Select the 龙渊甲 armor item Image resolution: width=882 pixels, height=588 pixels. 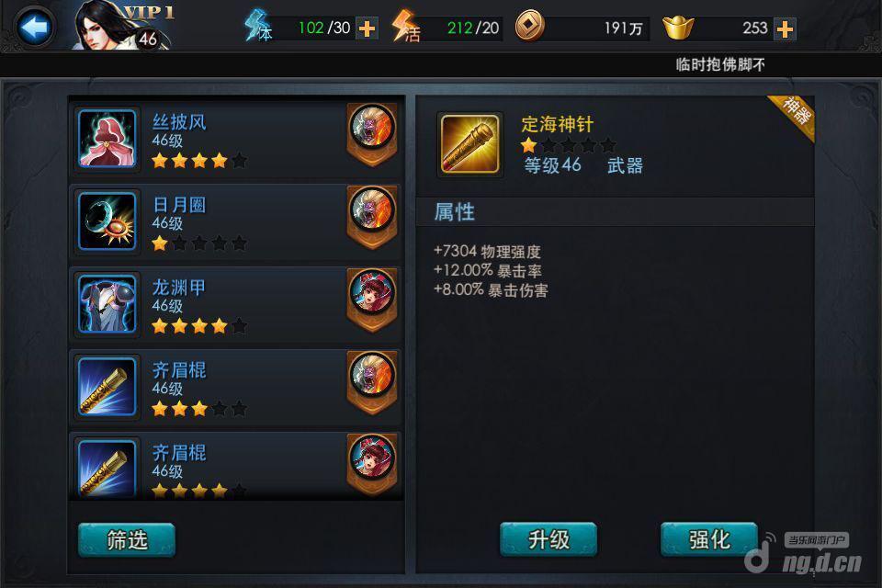(x=236, y=304)
